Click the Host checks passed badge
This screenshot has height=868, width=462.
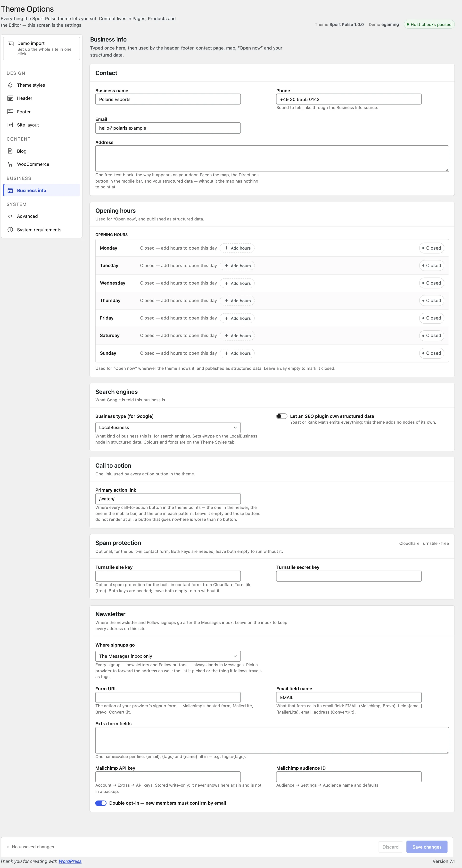[429, 24]
